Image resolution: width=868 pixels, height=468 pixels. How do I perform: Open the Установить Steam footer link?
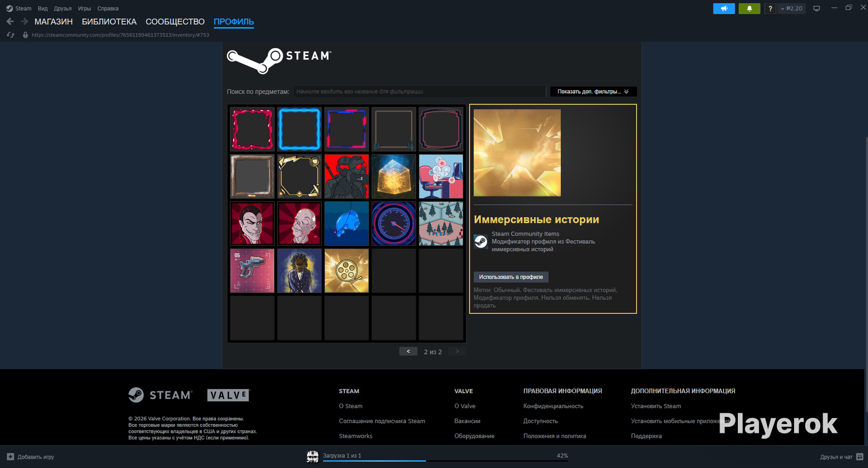656,406
